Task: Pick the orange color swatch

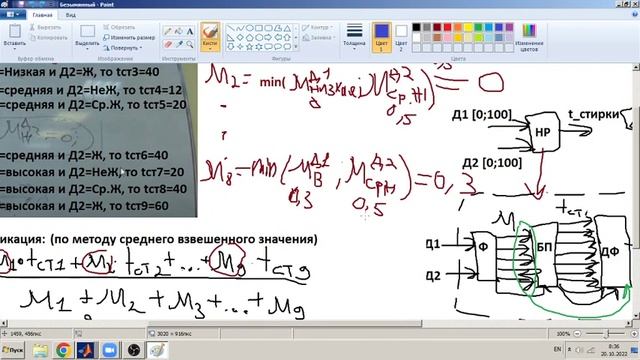Action: 458,27
